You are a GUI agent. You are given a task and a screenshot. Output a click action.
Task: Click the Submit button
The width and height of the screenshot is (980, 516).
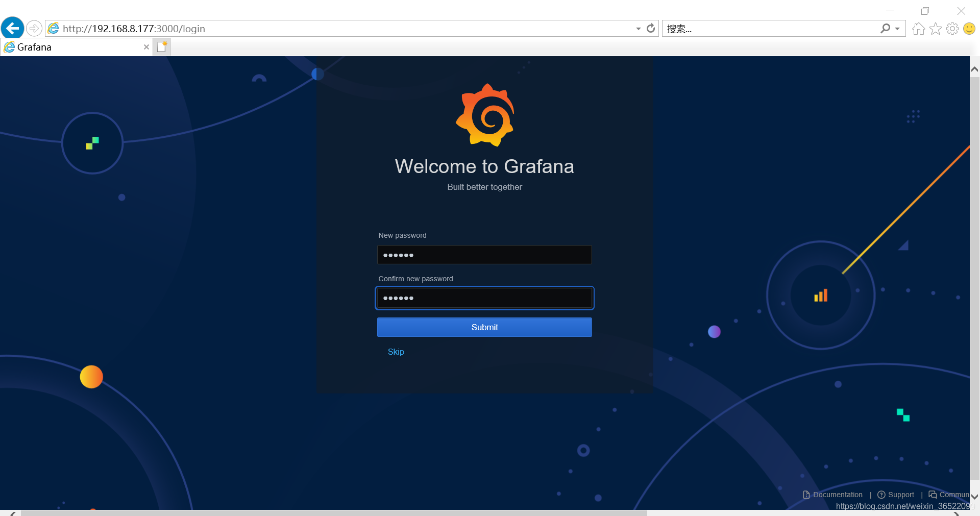click(484, 327)
